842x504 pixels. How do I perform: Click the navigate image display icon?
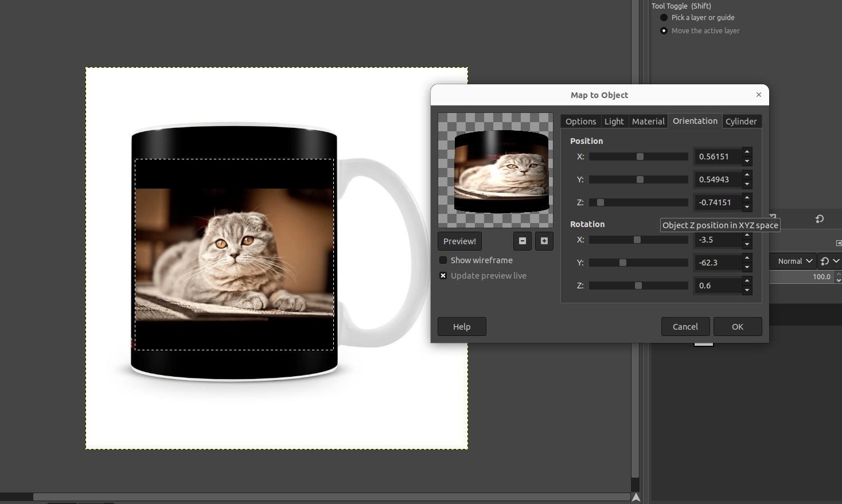coord(636,497)
